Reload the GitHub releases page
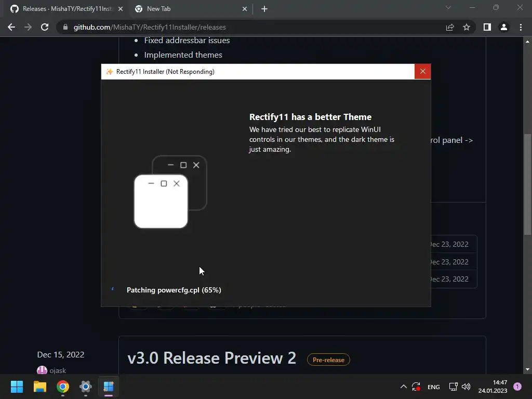The height and width of the screenshot is (399, 532). point(45,27)
